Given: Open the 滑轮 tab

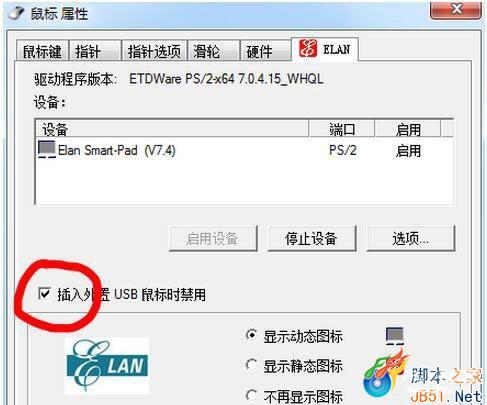Looking at the screenshot, I should 214,51.
